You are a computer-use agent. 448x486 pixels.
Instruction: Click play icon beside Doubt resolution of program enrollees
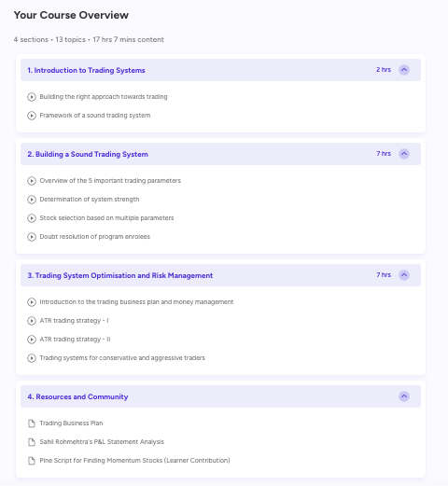pyautogui.click(x=32, y=237)
